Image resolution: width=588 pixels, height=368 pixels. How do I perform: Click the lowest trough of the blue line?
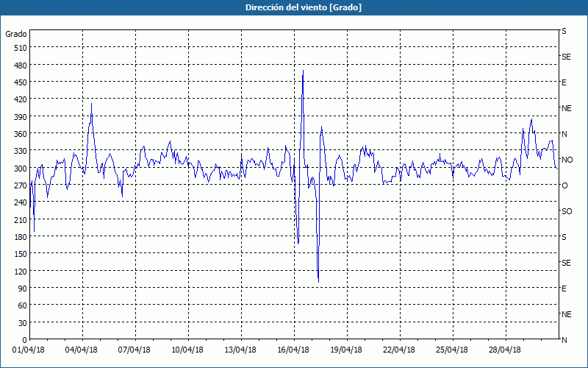pyautogui.click(x=318, y=282)
